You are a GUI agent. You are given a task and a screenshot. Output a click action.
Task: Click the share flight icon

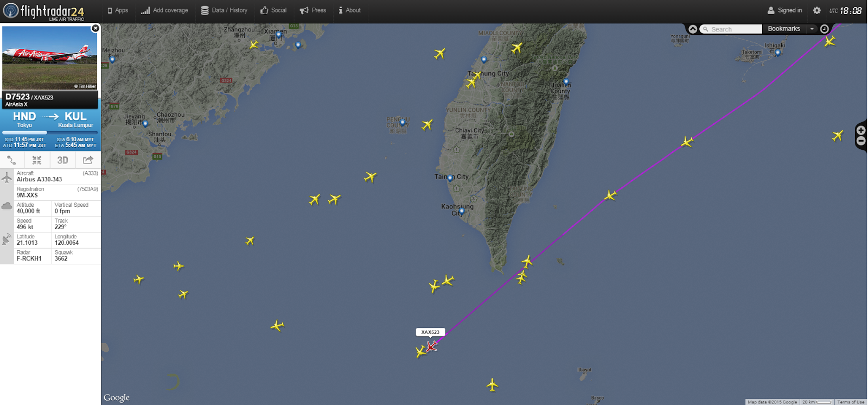88,160
